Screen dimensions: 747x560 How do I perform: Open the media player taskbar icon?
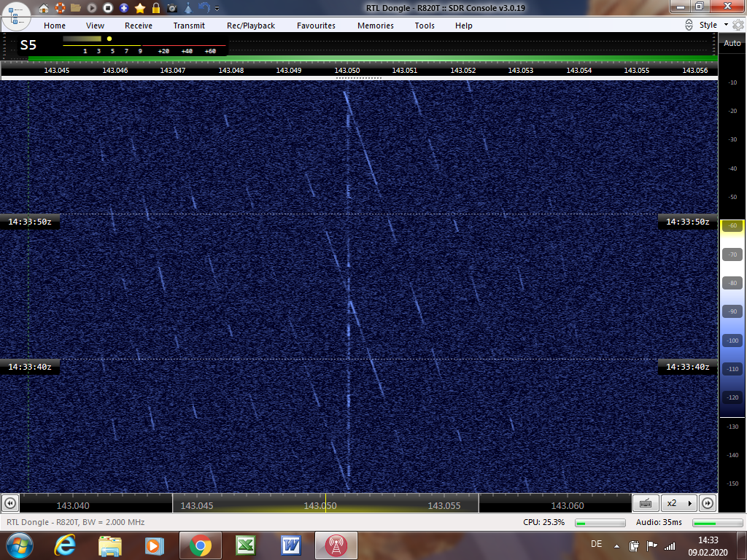[155, 545]
